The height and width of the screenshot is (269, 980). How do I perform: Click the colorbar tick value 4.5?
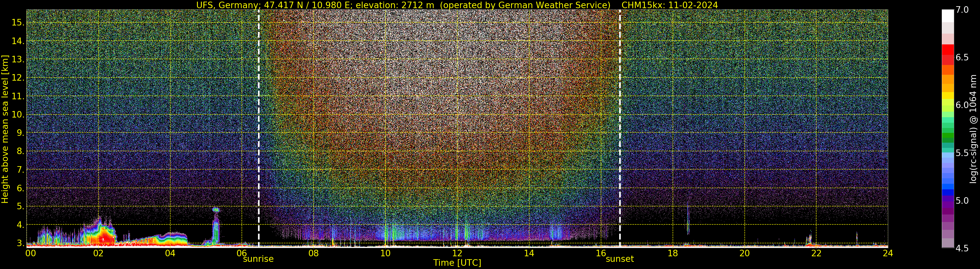[962, 248]
